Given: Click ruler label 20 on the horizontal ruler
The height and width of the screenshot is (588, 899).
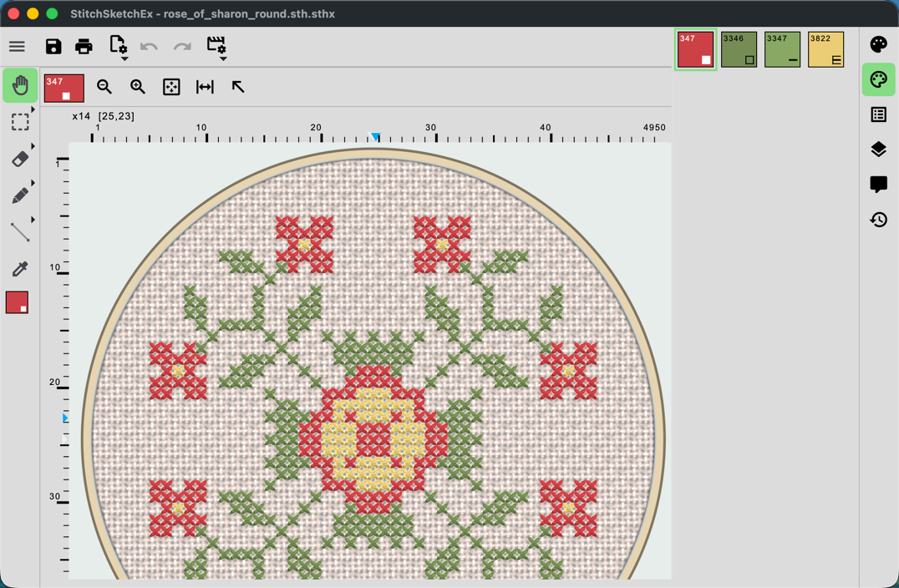Looking at the screenshot, I should click(316, 127).
